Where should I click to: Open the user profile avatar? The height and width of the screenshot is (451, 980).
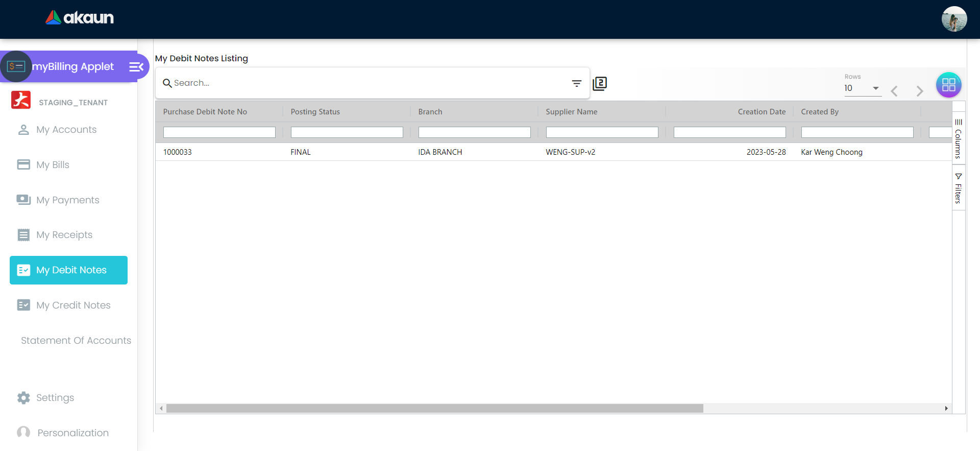[954, 19]
